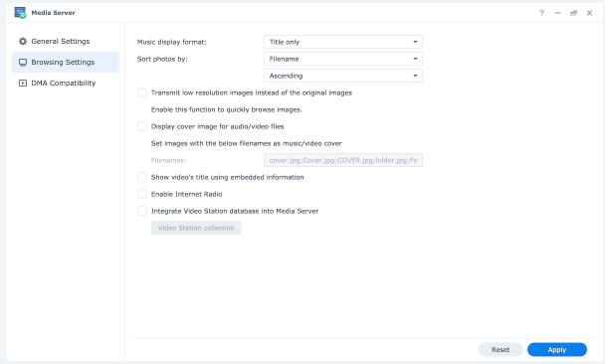Click the General Settings gear icon
Screen dimensions: 605x364
(23, 41)
